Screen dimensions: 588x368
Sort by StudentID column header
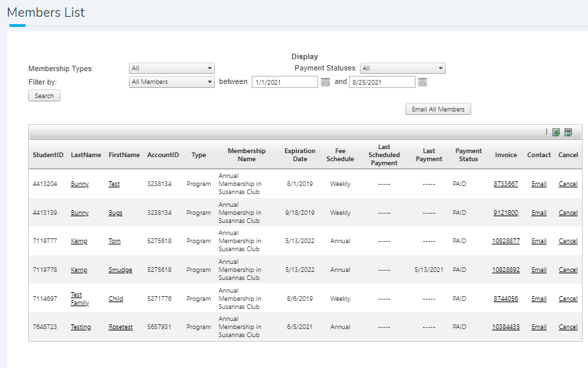tap(48, 155)
